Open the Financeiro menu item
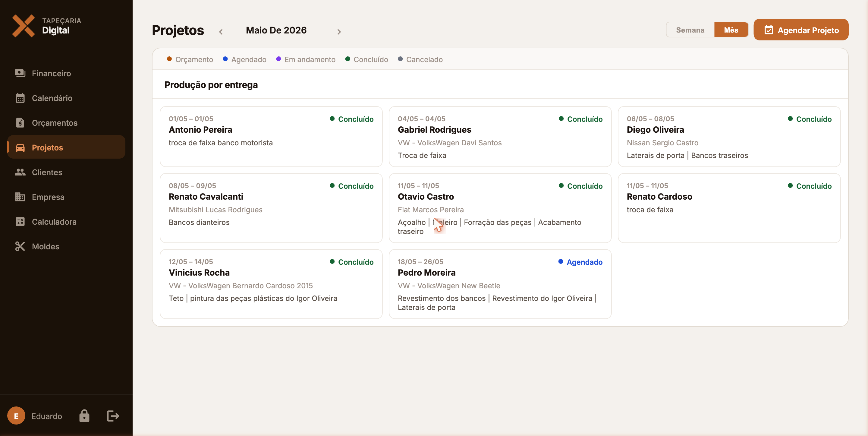868x436 pixels. click(66, 73)
